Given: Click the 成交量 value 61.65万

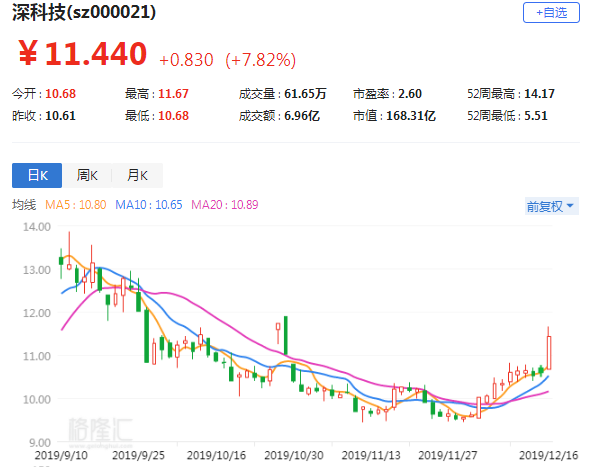Looking at the screenshot, I should click(305, 93).
